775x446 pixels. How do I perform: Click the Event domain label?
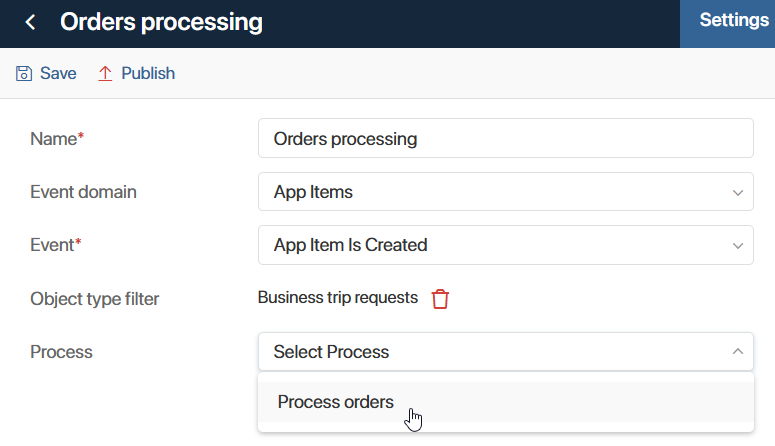83,192
